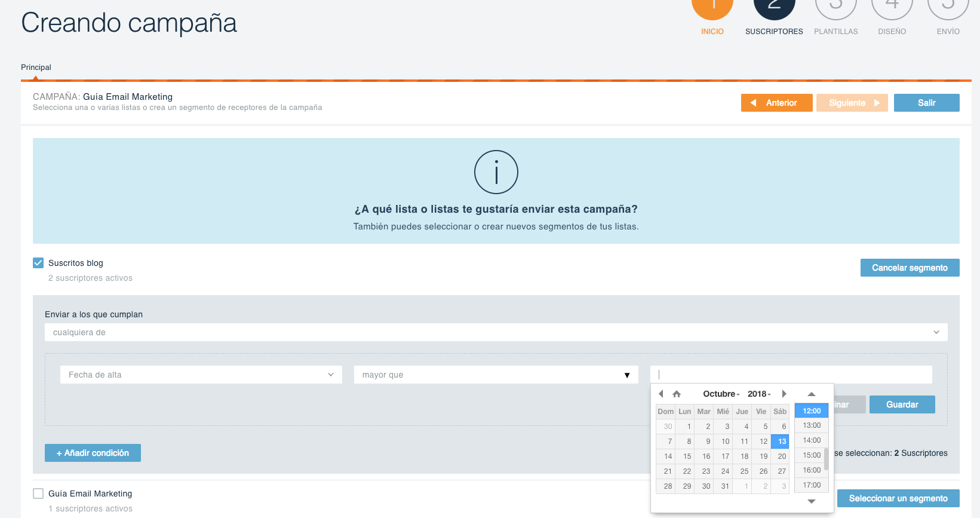The height and width of the screenshot is (518, 980).
Task: Select day 31 in calendar
Action: tap(723, 486)
